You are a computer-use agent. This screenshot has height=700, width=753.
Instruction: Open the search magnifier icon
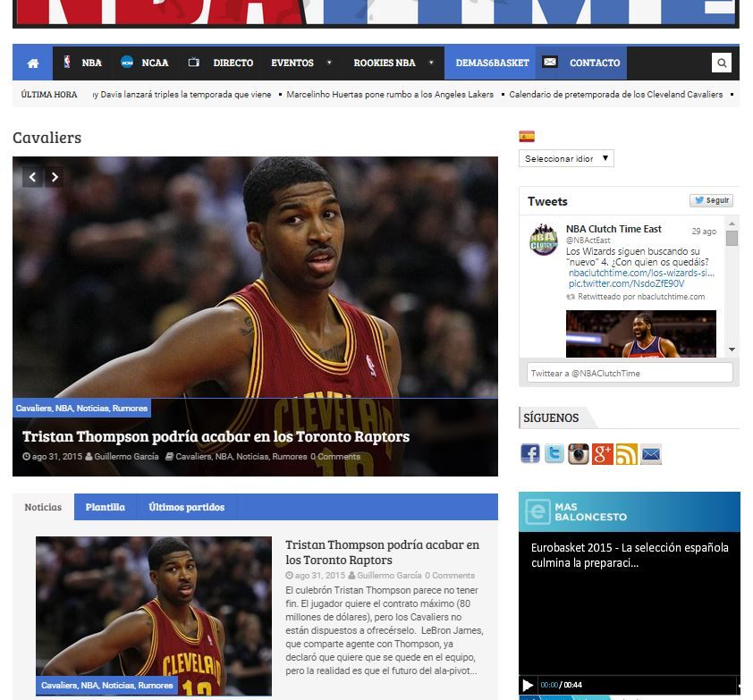pos(722,63)
